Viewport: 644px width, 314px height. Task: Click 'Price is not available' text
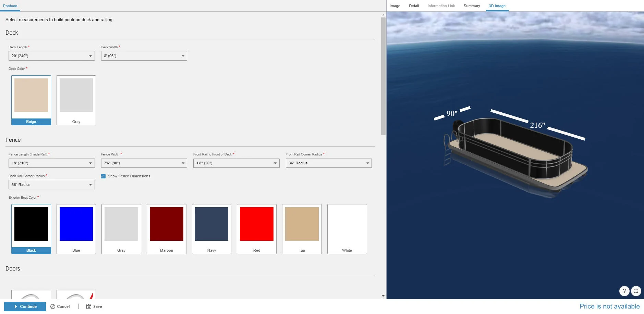click(609, 306)
